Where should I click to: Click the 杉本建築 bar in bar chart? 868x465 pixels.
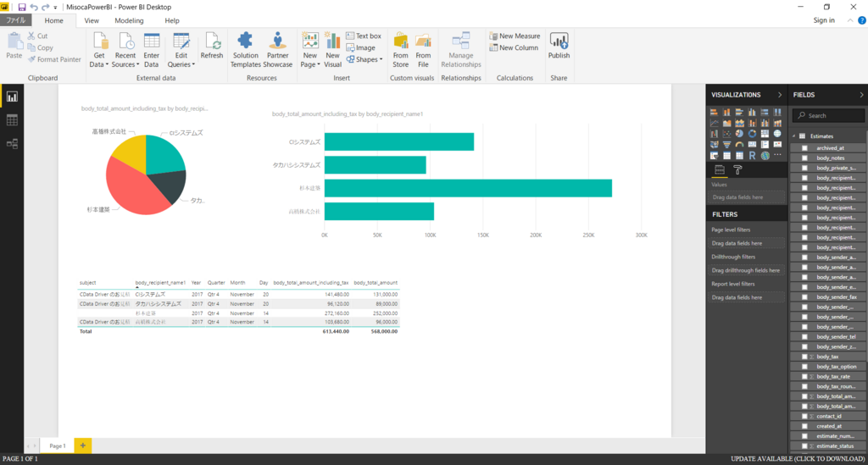[x=468, y=188]
